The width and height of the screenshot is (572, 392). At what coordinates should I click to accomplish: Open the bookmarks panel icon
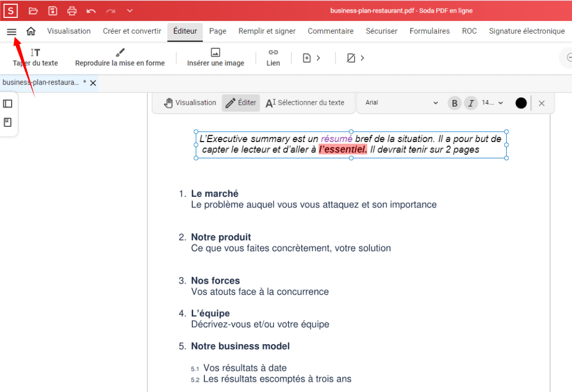coord(8,123)
